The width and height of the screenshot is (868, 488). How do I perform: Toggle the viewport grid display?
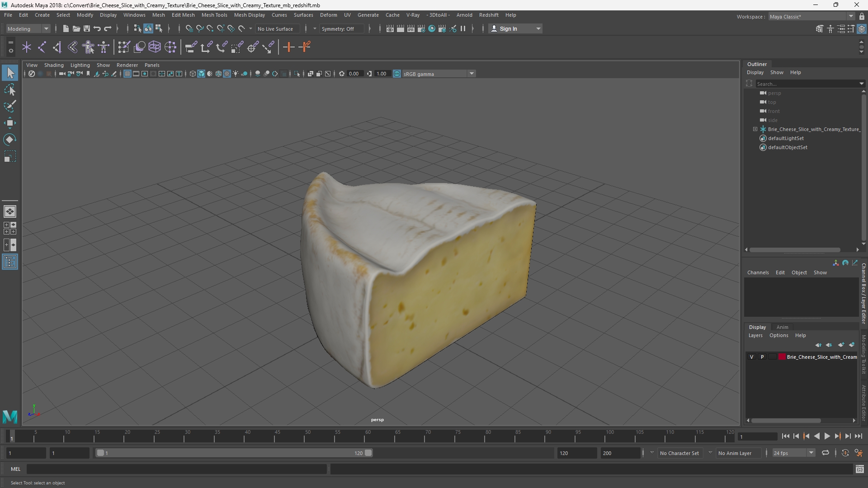[127, 74]
